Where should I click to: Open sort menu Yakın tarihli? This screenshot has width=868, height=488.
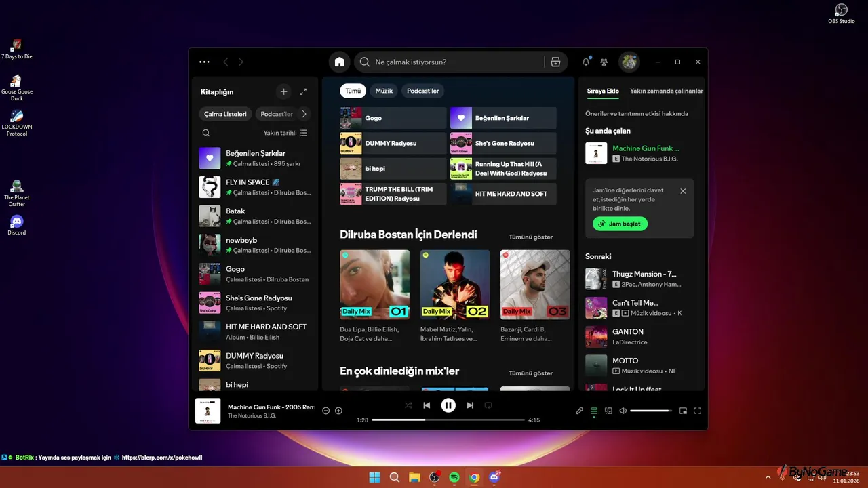point(285,133)
